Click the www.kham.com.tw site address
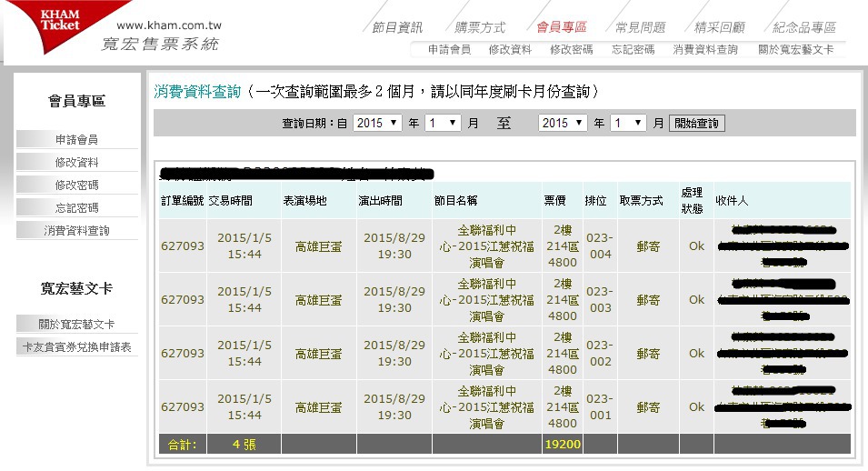868x471 pixels. point(169,25)
